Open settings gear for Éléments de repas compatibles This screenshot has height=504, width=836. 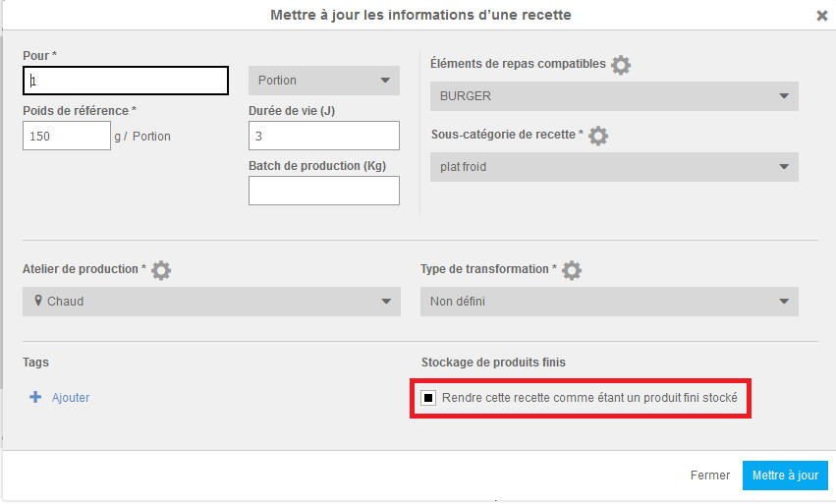point(621,65)
